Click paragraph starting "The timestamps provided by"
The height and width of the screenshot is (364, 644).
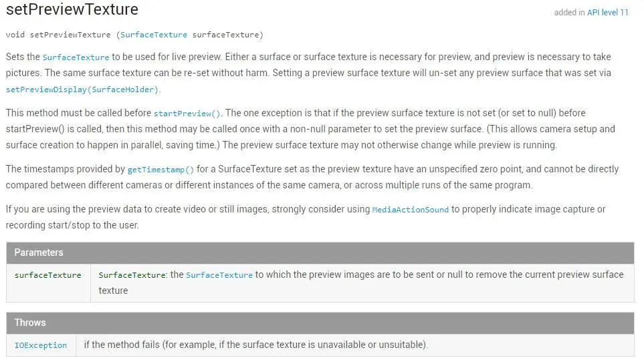point(312,177)
